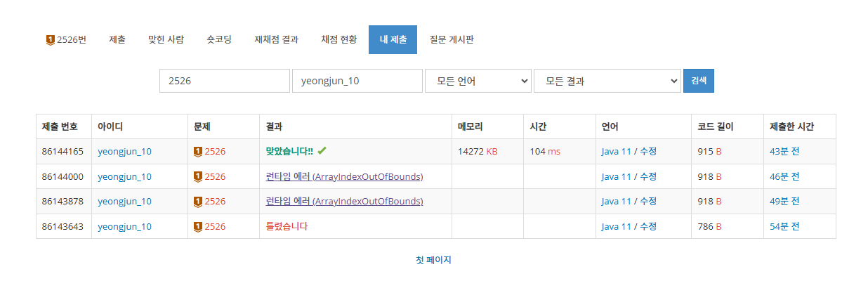Viewport: 868px width, 281px height.
Task: Open the 모든 결과 result filter dropdown
Action: 607,81
